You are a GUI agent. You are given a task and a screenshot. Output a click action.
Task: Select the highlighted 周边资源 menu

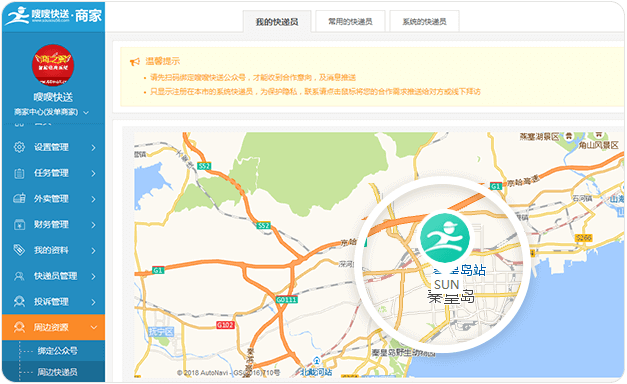tap(54, 327)
